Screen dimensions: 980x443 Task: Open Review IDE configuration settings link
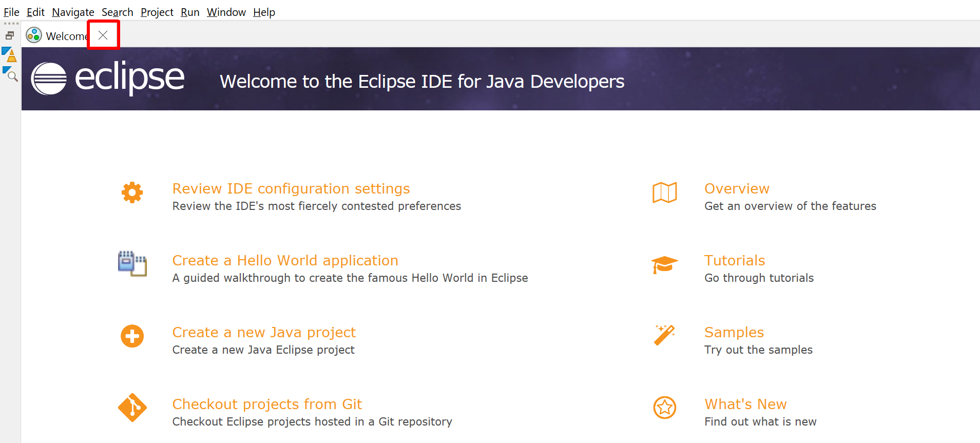(x=291, y=188)
